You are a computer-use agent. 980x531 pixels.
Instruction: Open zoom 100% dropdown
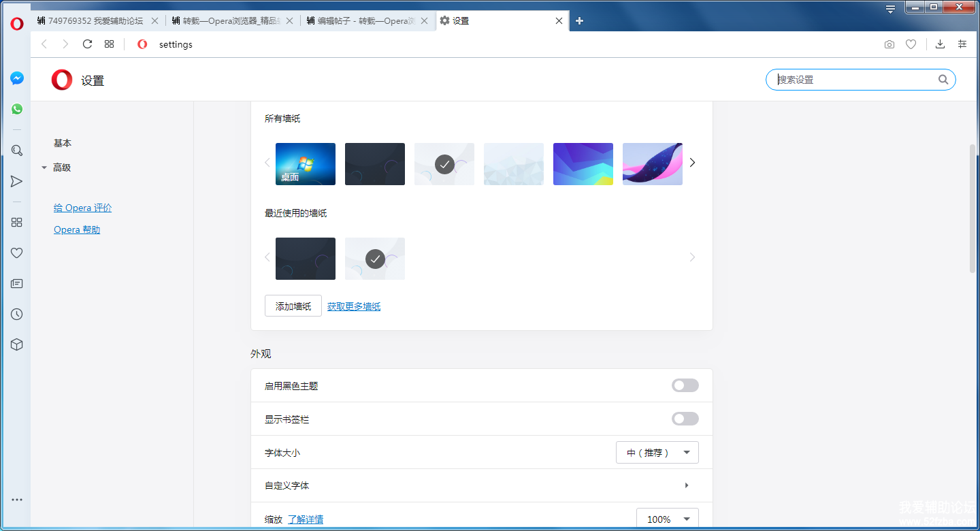click(668, 519)
